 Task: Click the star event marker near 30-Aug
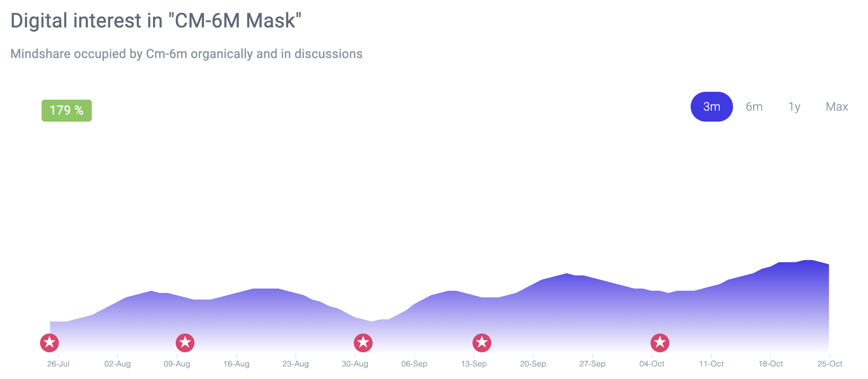[x=363, y=343]
